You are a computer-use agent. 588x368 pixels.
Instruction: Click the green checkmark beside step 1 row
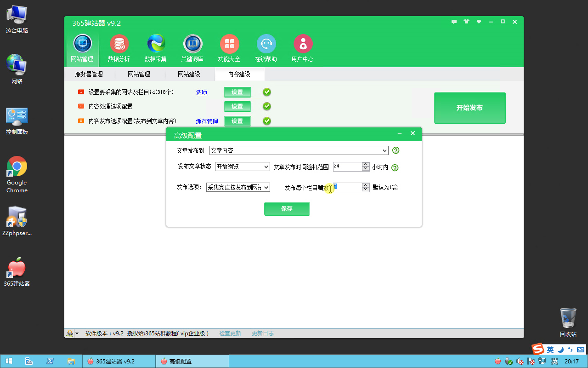[x=267, y=92]
